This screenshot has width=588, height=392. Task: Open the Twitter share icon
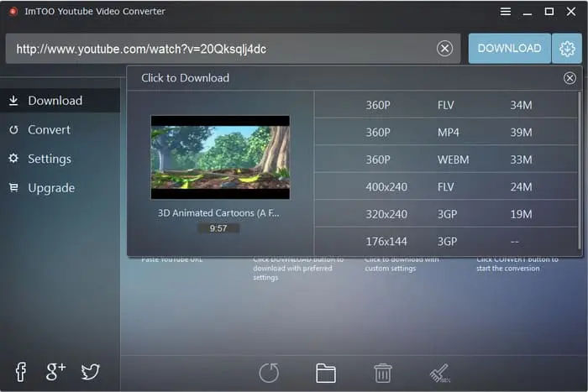tap(91, 372)
